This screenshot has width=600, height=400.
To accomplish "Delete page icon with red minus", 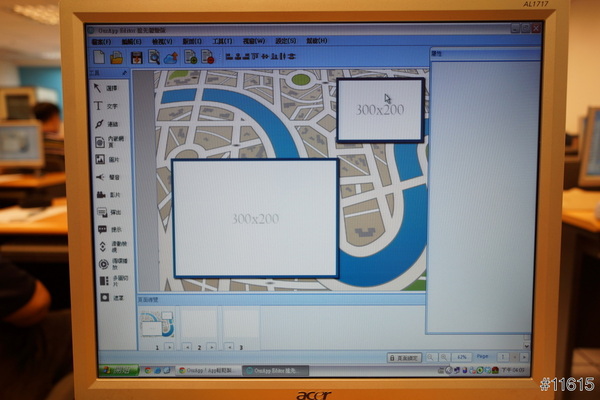I will pos(207,57).
